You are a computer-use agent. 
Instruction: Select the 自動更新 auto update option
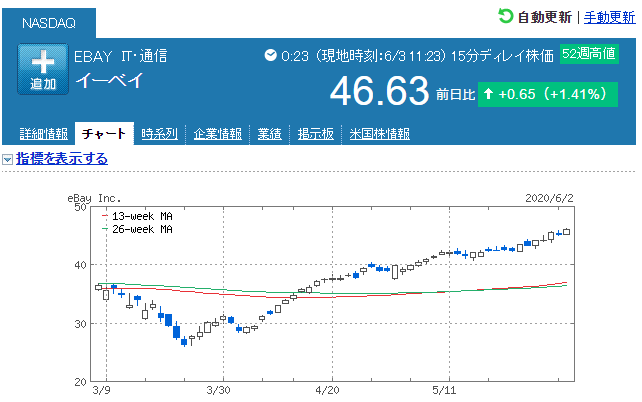[544, 17]
